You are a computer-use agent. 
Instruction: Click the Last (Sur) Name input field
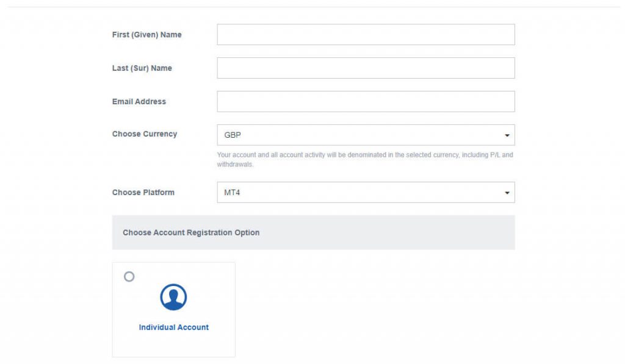pyautogui.click(x=365, y=68)
